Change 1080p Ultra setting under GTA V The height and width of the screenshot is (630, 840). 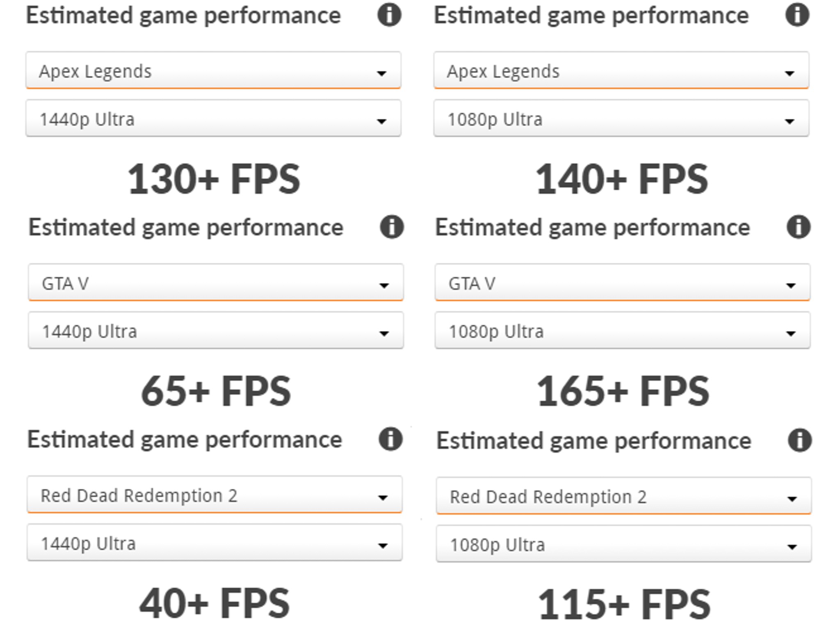(622, 331)
